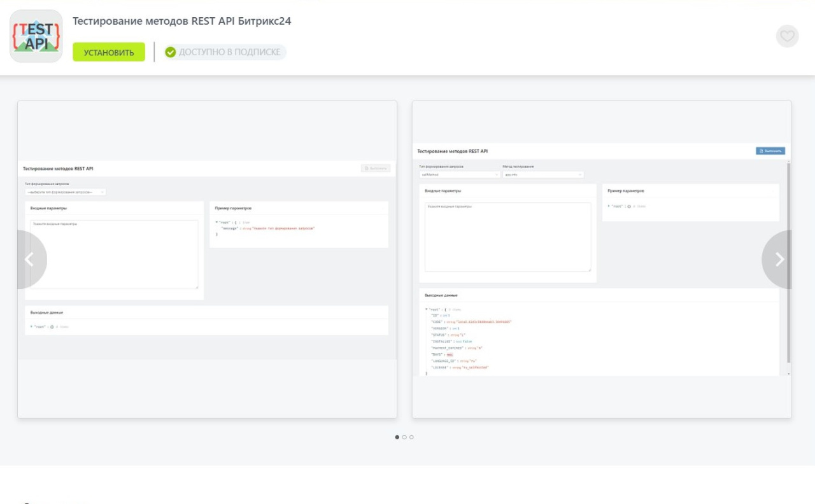
Task: Open the callMethod dropdown in right screenshot
Action: (x=459, y=174)
